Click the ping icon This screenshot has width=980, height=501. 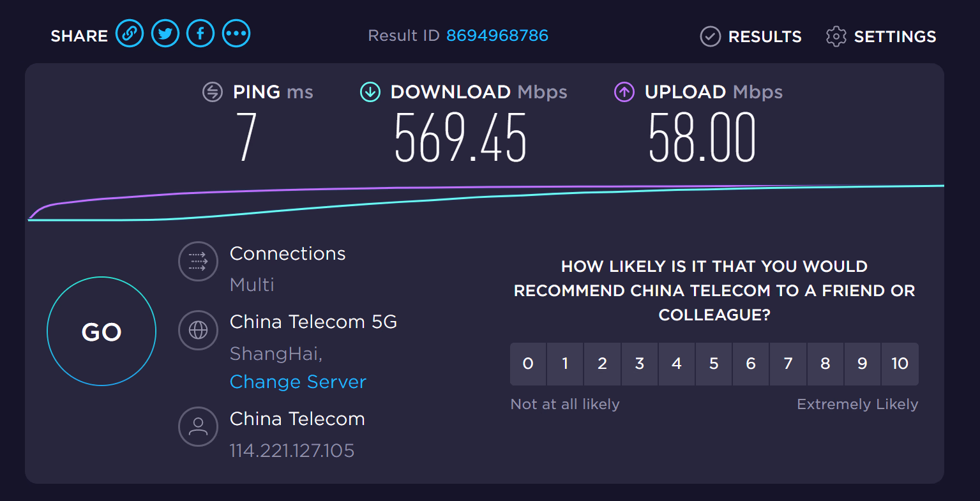coord(213,92)
